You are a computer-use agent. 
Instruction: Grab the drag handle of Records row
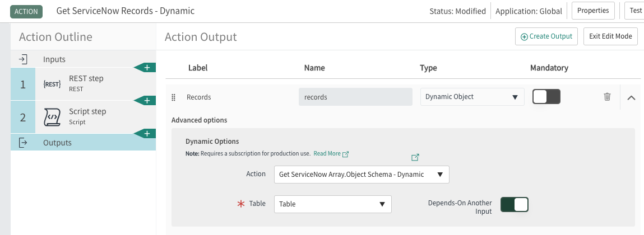(x=173, y=97)
